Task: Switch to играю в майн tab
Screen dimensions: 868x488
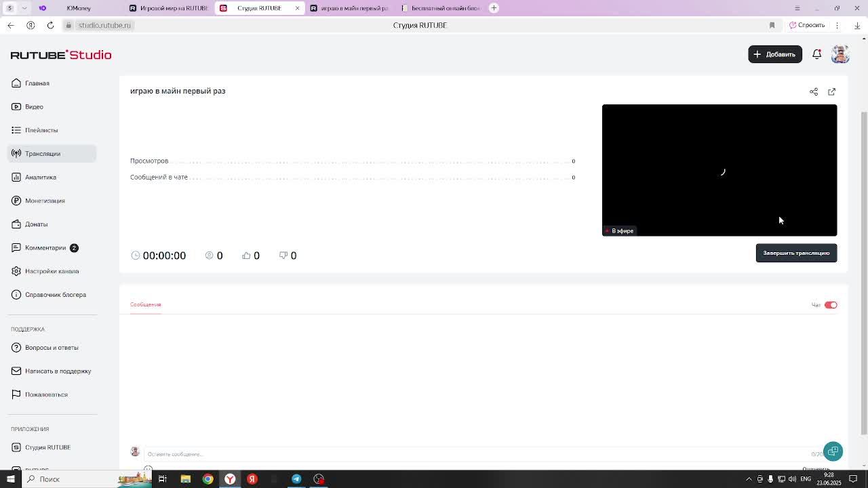Action: (350, 8)
